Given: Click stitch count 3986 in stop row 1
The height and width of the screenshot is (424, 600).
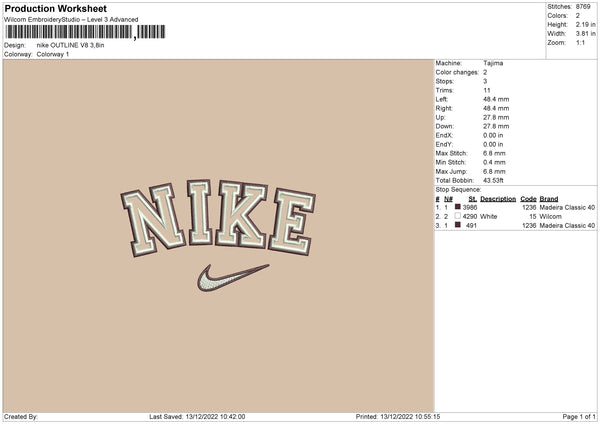Looking at the screenshot, I should click(470, 207).
